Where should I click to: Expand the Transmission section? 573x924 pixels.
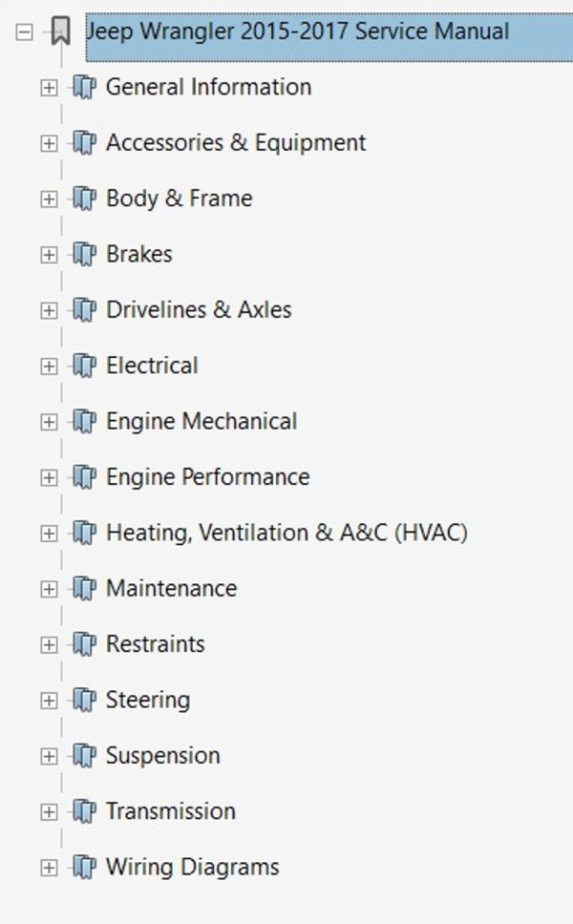pyautogui.click(x=49, y=812)
